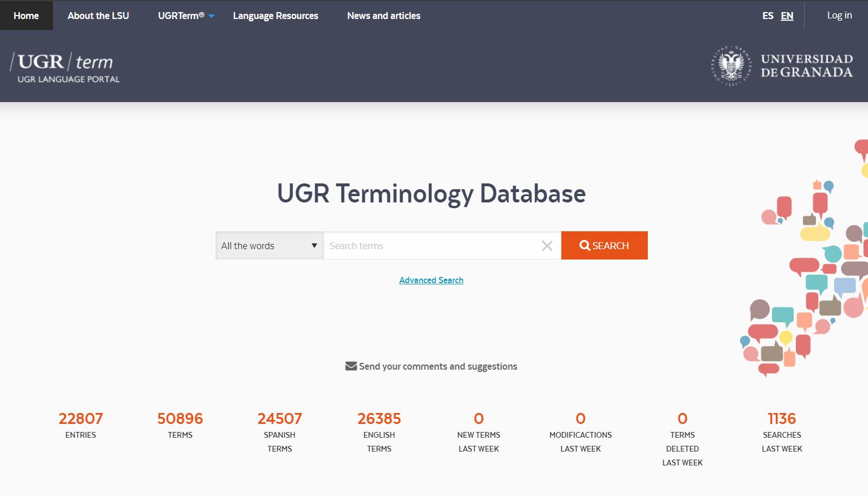Viewport: 868px width, 496px height.
Task: Expand the UGRTerm® menu chevron
Action: [x=211, y=16]
